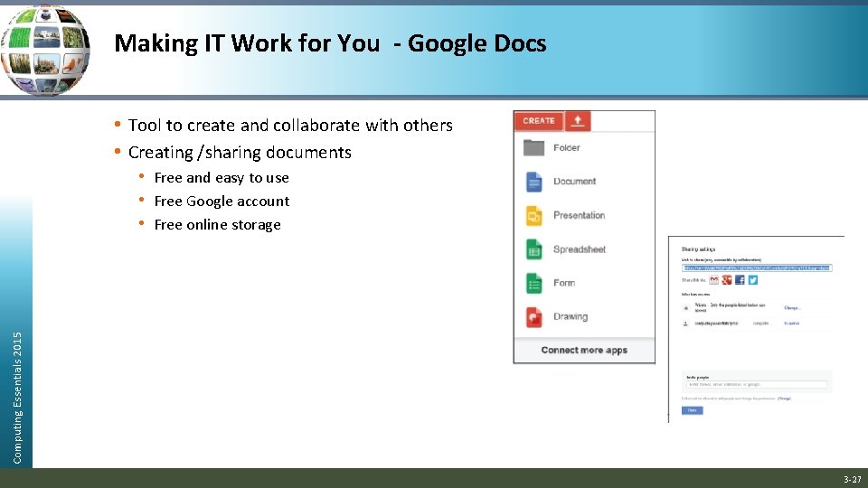Choose the green Form icon

pyautogui.click(x=533, y=283)
